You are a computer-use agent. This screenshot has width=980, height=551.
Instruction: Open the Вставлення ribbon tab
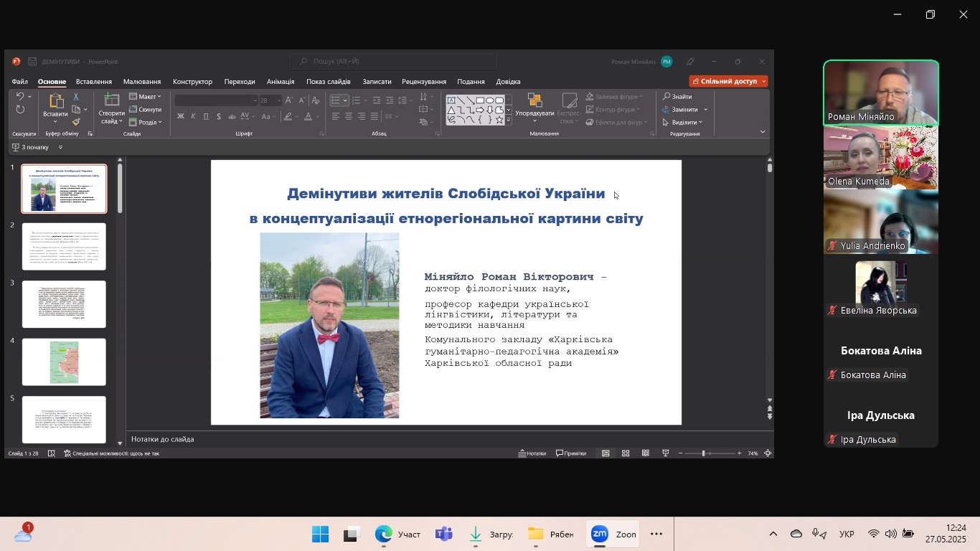click(x=93, y=82)
